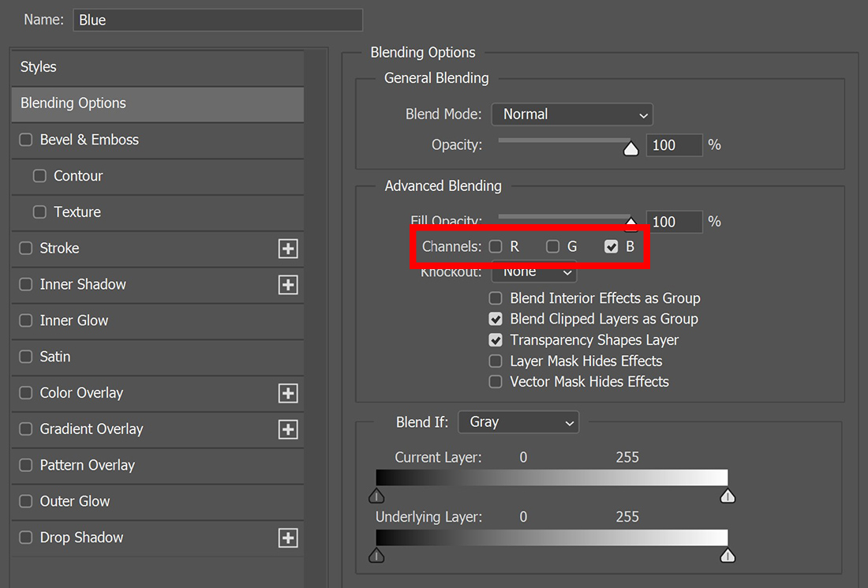Viewport: 868px width, 588px height.
Task: Open the Blend Mode dropdown
Action: click(572, 114)
